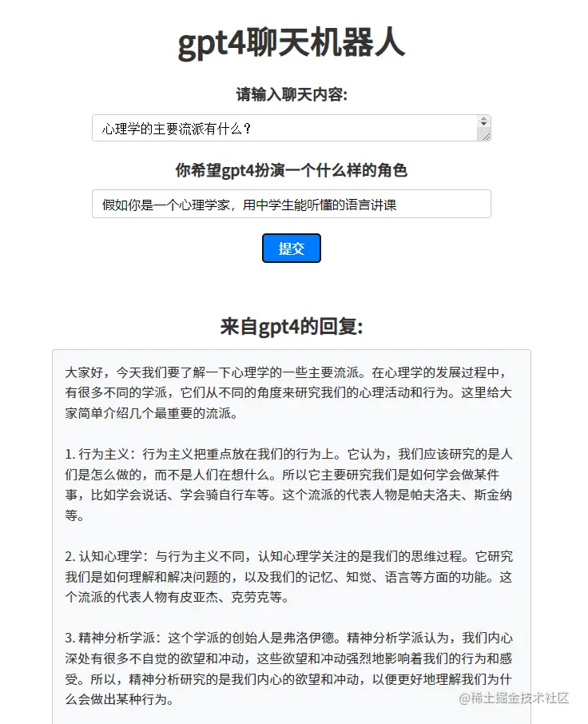Click the 你希望gpt4扮演一个什么样的角色 label
This screenshot has height=724, width=588.
tap(292, 170)
